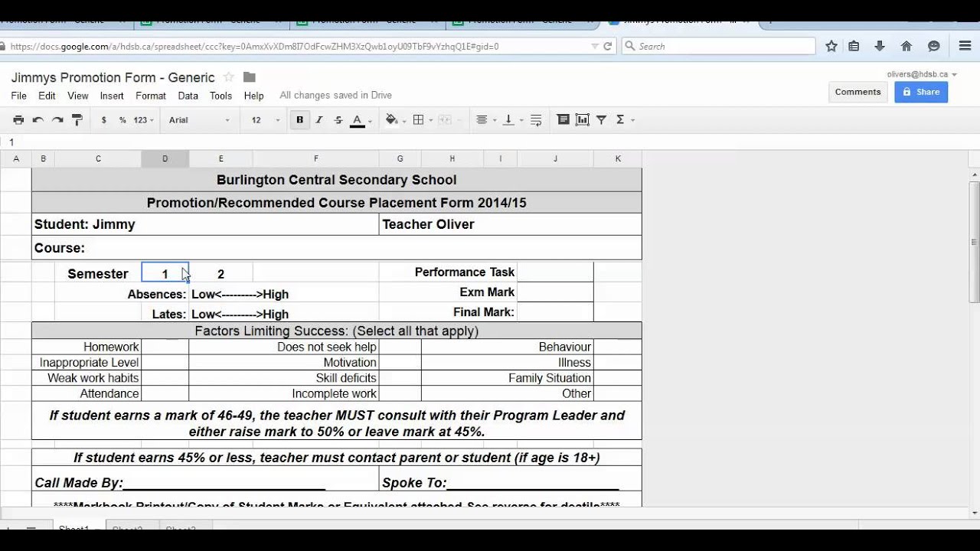The height and width of the screenshot is (551, 980).
Task: Toggle the text wrapping icon
Action: pyautogui.click(x=536, y=120)
